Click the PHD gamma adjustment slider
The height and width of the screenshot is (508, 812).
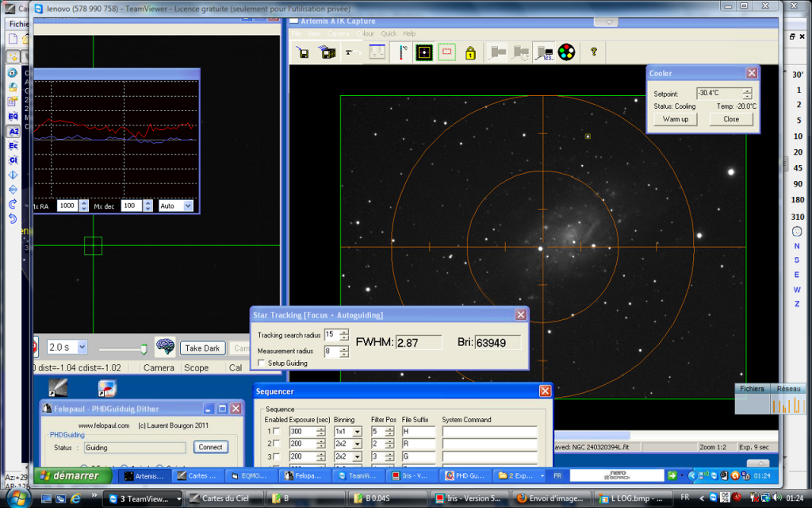click(143, 348)
